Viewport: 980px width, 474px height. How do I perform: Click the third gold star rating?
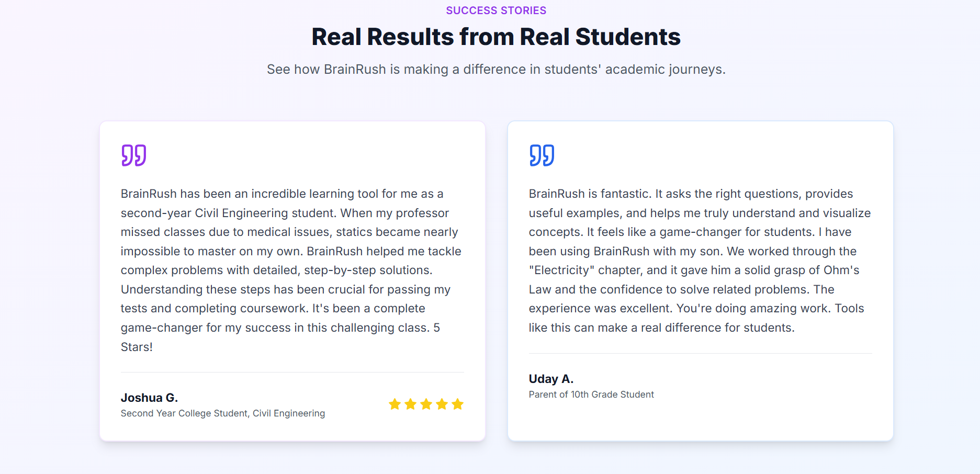[x=426, y=404]
